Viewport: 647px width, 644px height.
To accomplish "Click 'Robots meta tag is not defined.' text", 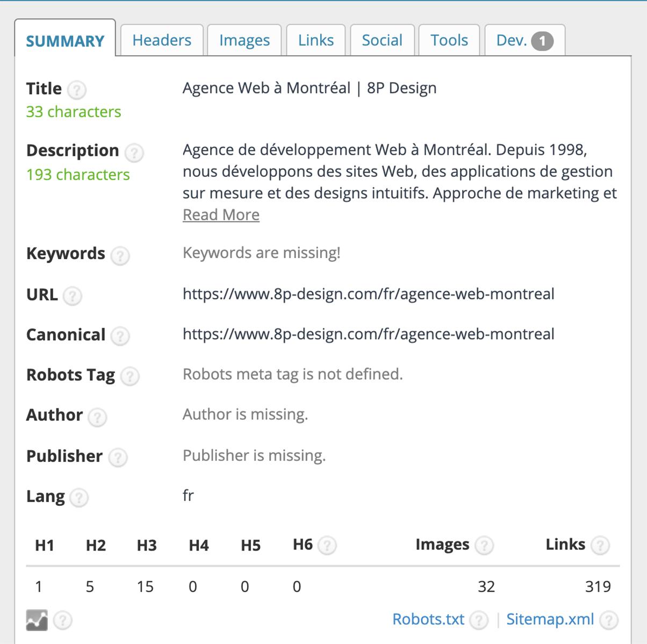I will (293, 374).
